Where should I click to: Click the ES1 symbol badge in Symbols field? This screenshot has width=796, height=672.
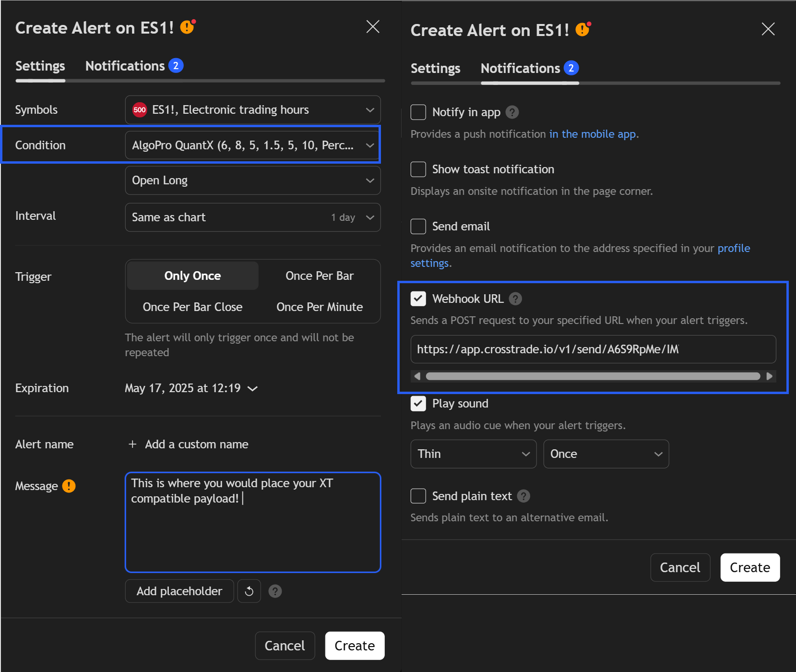140,109
